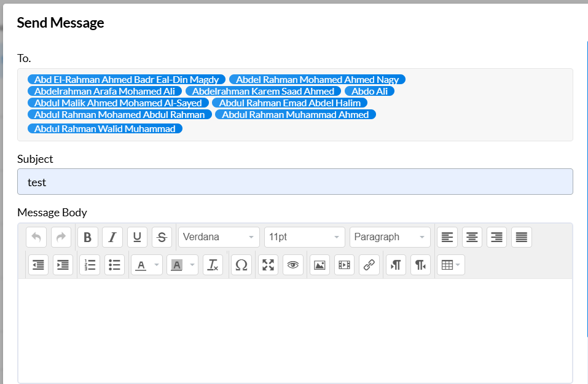Open the Paragraph format dropdown
Viewport: 588px width, 384px height.
tap(390, 237)
